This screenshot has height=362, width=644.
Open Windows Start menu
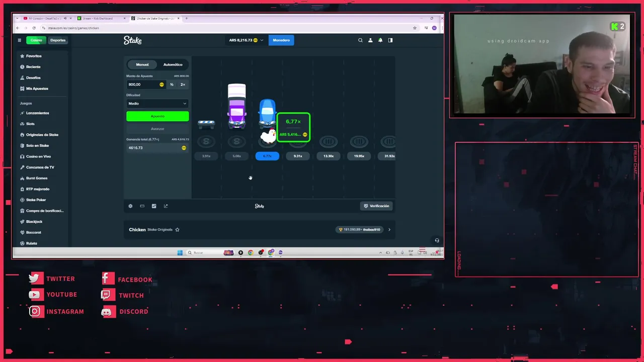point(180,252)
